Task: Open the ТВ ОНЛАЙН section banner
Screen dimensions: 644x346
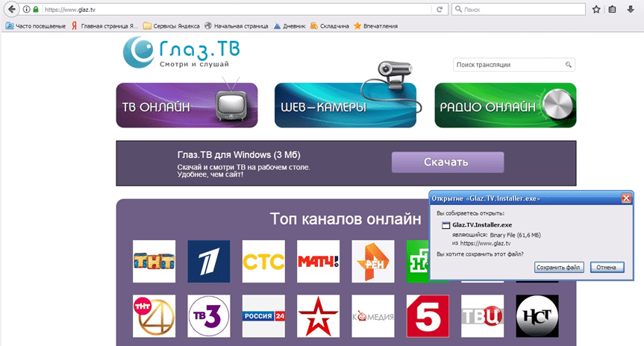Action: [x=187, y=105]
